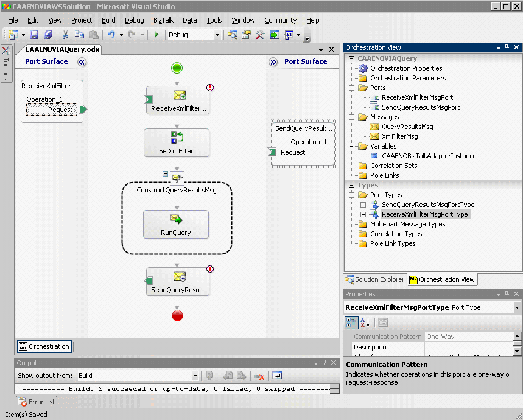Open the File menu
This screenshot has height=420, width=523.
13,20
